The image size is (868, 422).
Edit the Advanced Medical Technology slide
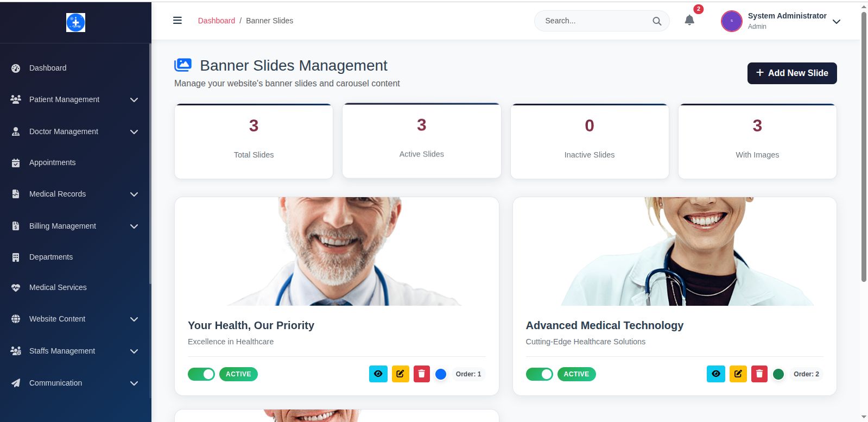pos(738,374)
